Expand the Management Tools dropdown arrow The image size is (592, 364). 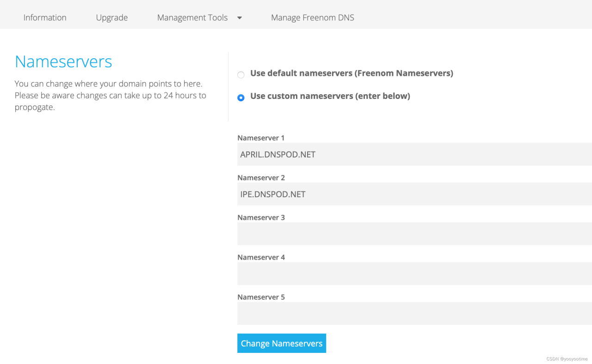pos(240,18)
